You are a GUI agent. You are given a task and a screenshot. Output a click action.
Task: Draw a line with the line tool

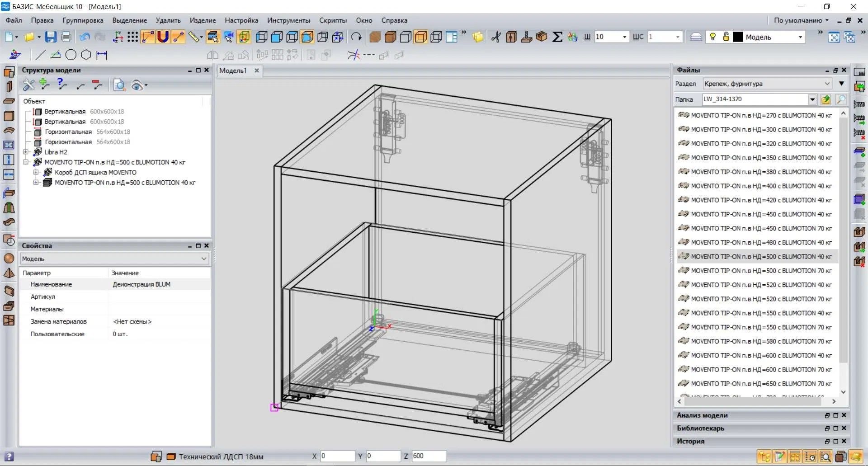pyautogui.click(x=40, y=55)
